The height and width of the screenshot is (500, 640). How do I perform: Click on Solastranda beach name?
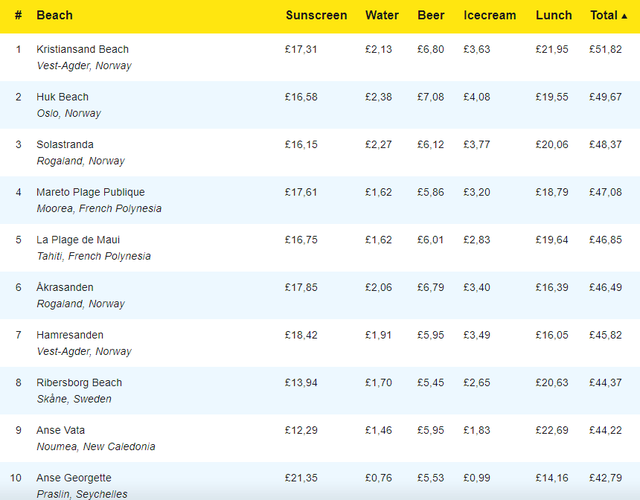pyautogui.click(x=68, y=145)
